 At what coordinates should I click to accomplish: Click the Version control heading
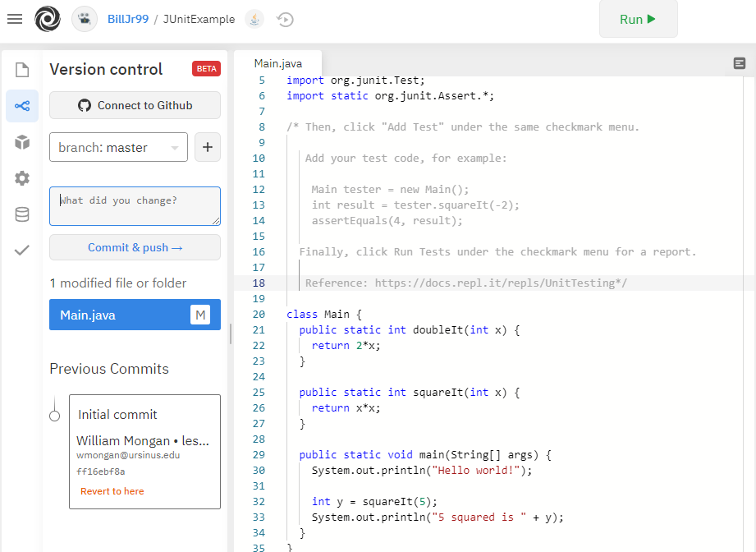106,69
